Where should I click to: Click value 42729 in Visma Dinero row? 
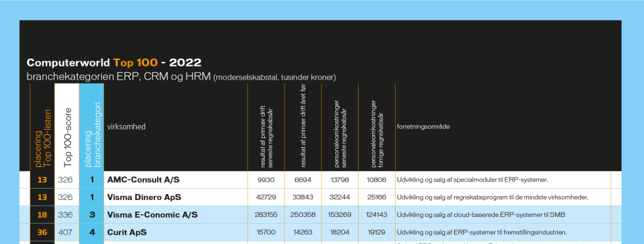pyautogui.click(x=265, y=197)
